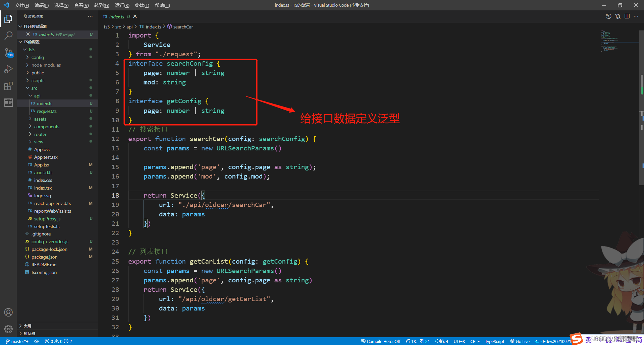Close index.ts in open editors list

(x=28, y=34)
